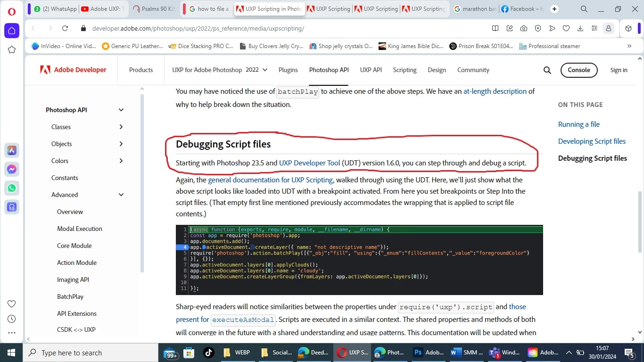Collapse the Advanced sidebar section
Viewport: 644px width, 362px height.
point(121,195)
